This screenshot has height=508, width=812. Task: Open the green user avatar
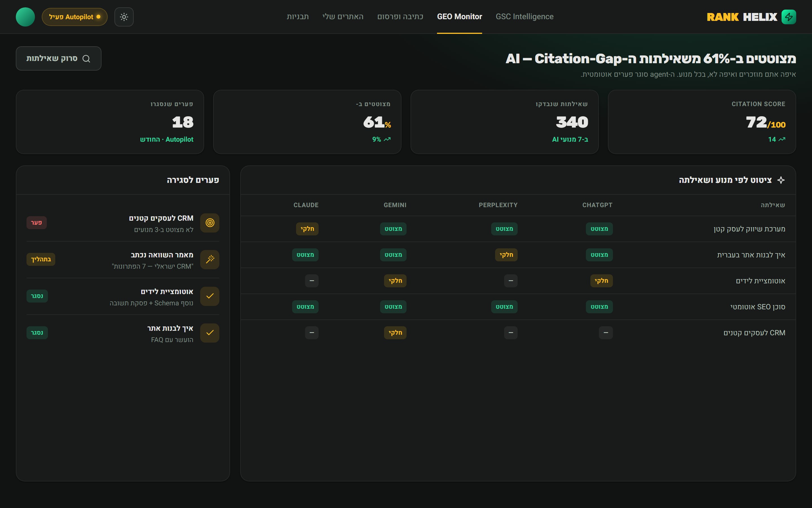[25, 17]
